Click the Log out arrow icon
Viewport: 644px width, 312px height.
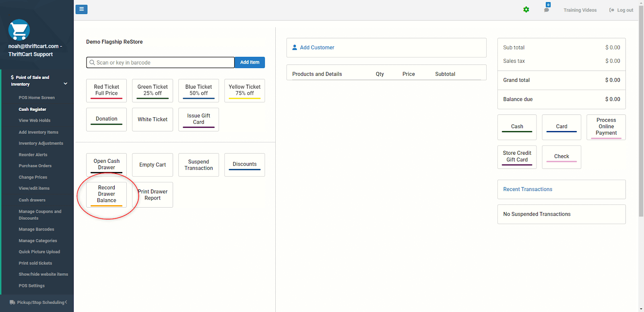(612, 10)
